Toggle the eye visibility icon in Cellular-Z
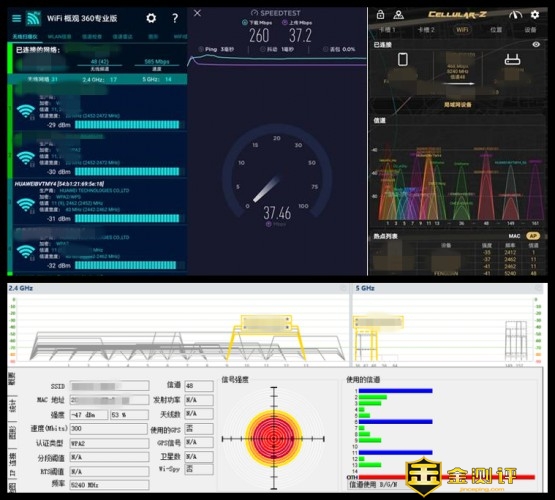The height and width of the screenshot is (500, 555). [536, 44]
